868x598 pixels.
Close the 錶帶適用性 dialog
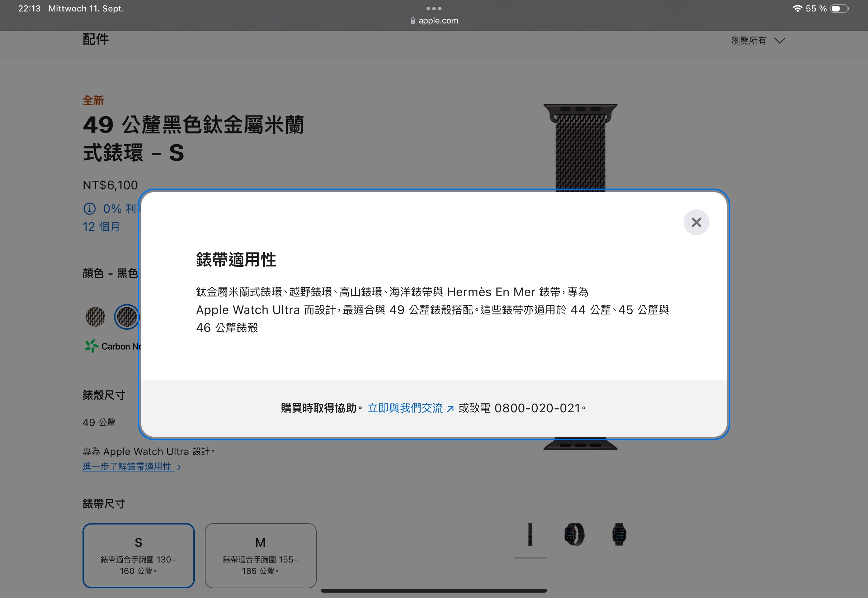point(696,222)
